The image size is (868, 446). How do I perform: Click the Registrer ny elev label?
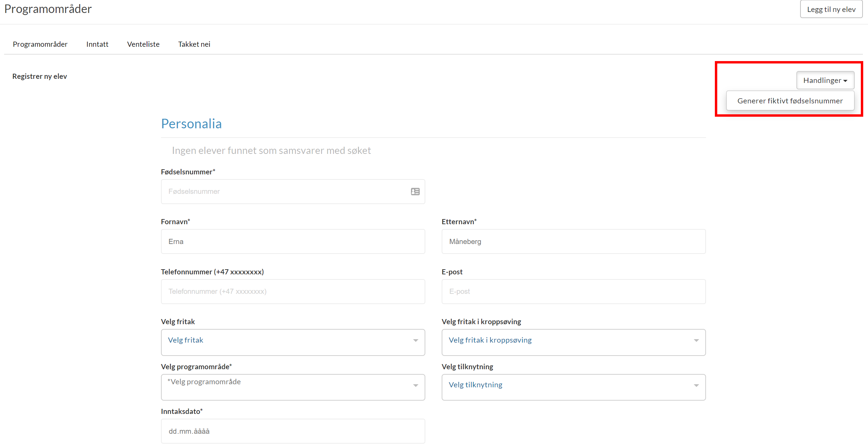click(40, 76)
